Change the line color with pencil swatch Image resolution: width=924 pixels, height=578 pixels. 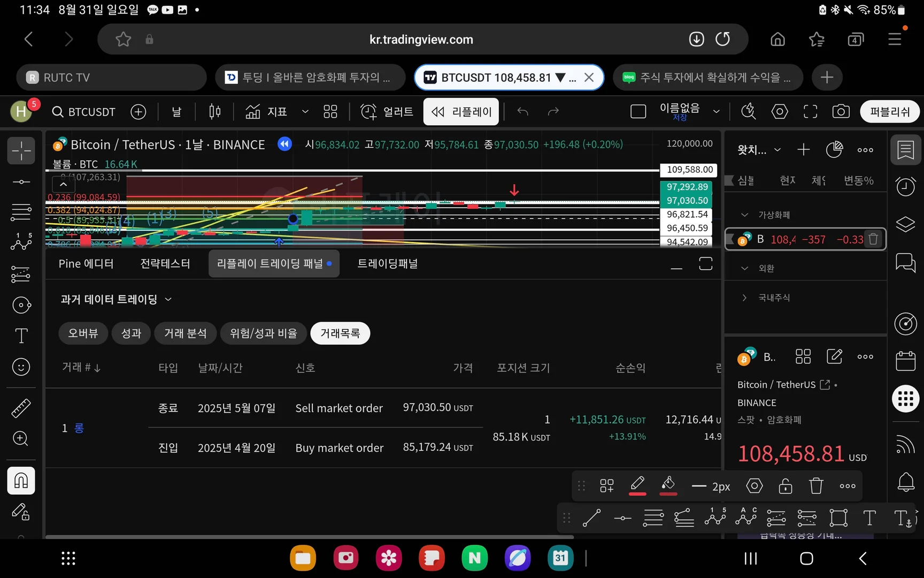tap(637, 486)
